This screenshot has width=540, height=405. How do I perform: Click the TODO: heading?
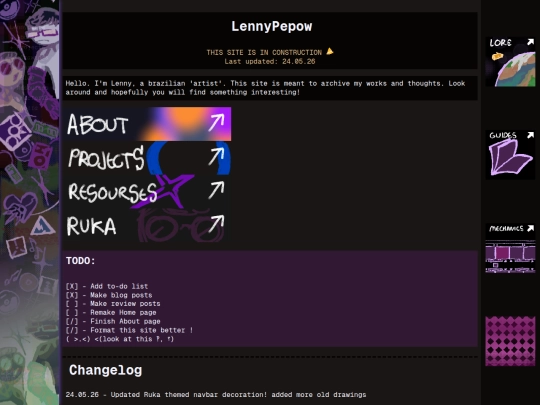pyautogui.click(x=80, y=261)
